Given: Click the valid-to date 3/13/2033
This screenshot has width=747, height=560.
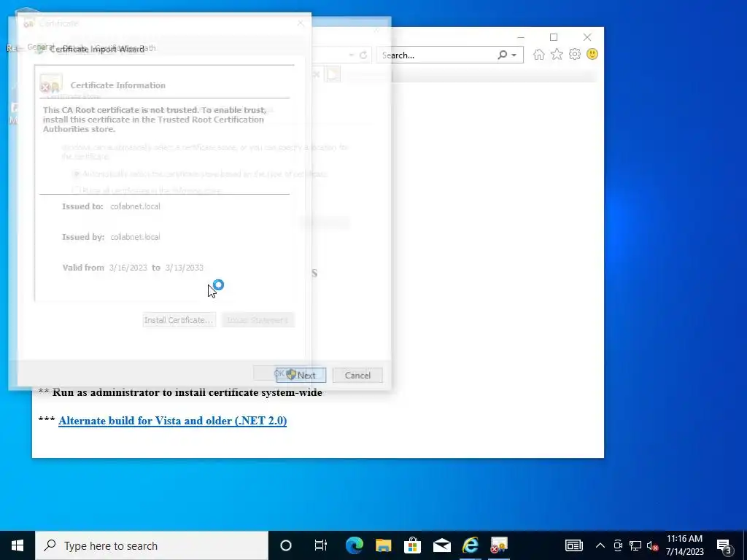Looking at the screenshot, I should click(185, 268).
